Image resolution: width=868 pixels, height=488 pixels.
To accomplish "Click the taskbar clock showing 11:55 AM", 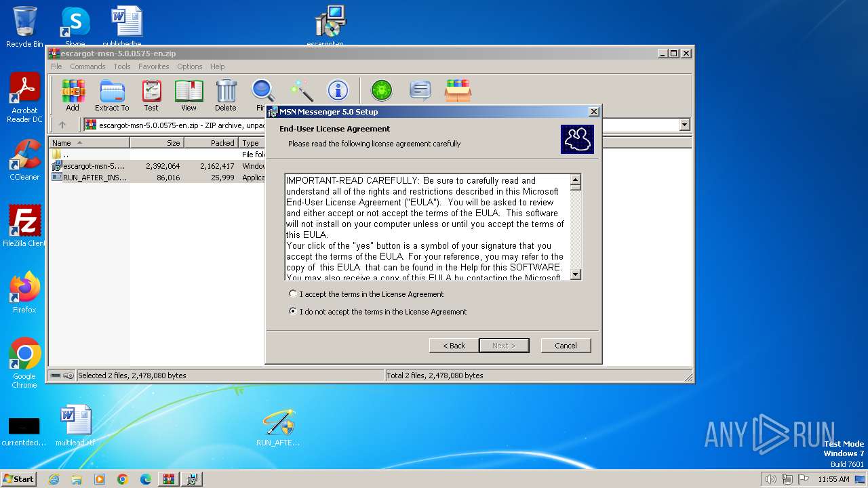I will 833,479.
